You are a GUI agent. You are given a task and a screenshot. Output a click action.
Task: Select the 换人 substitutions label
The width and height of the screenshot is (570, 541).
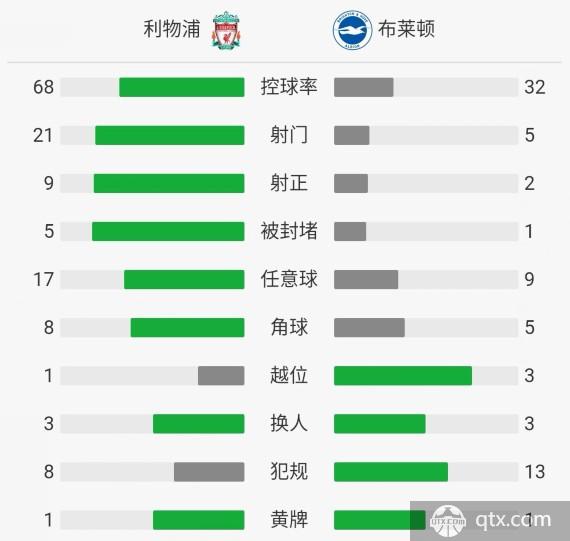click(289, 423)
